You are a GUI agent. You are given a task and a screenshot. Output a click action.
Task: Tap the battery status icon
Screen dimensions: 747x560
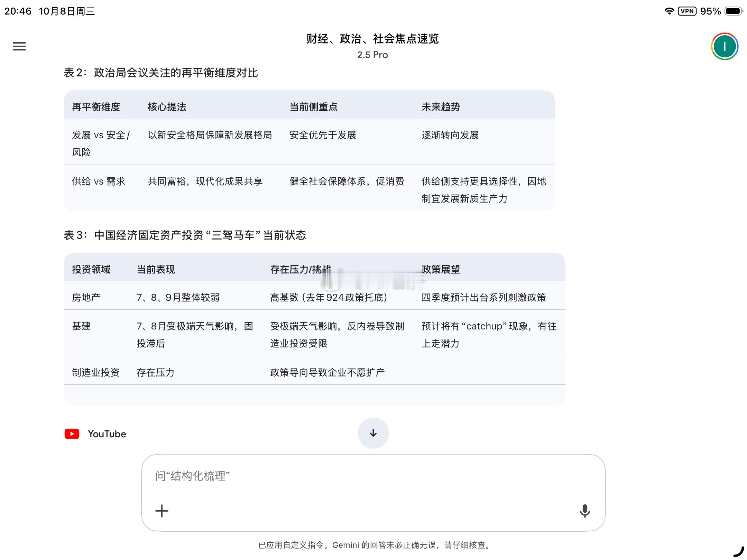[734, 11]
